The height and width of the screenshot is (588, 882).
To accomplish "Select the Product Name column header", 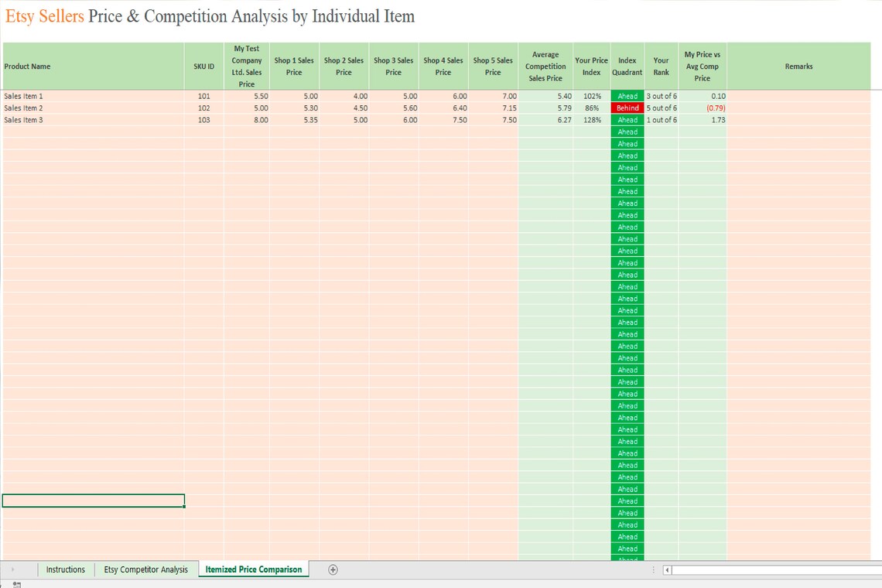I will [x=93, y=66].
